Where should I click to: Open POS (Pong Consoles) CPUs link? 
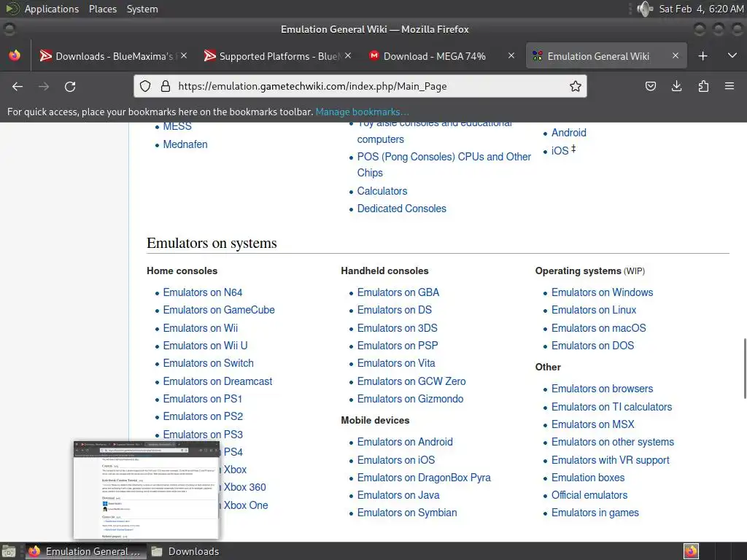click(x=444, y=165)
